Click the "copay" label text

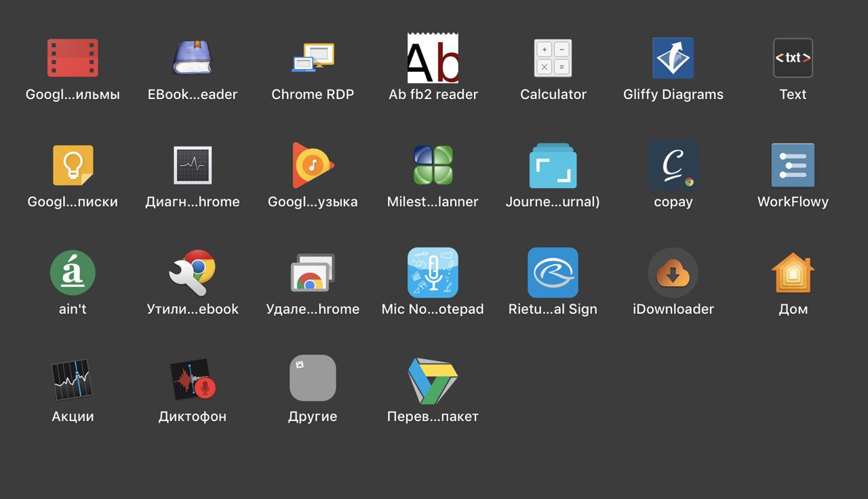[673, 203]
